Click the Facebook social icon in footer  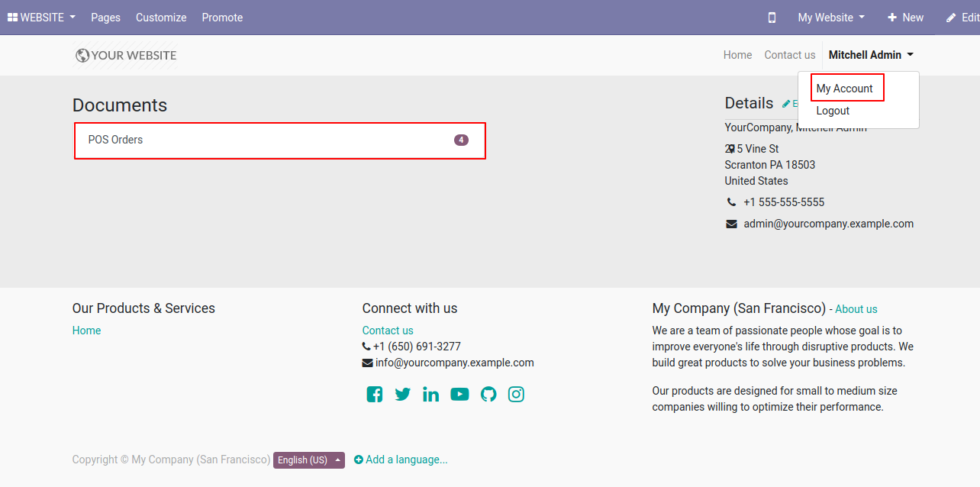pyautogui.click(x=374, y=395)
